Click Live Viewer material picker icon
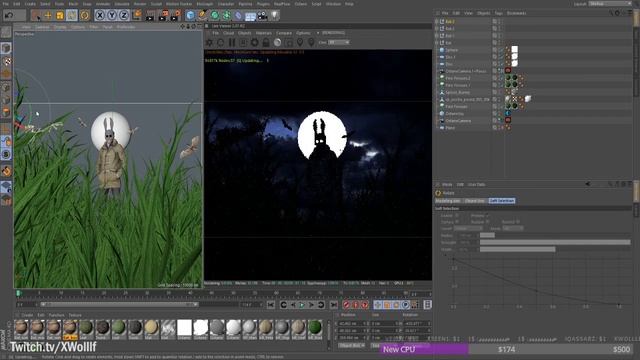 point(311,42)
